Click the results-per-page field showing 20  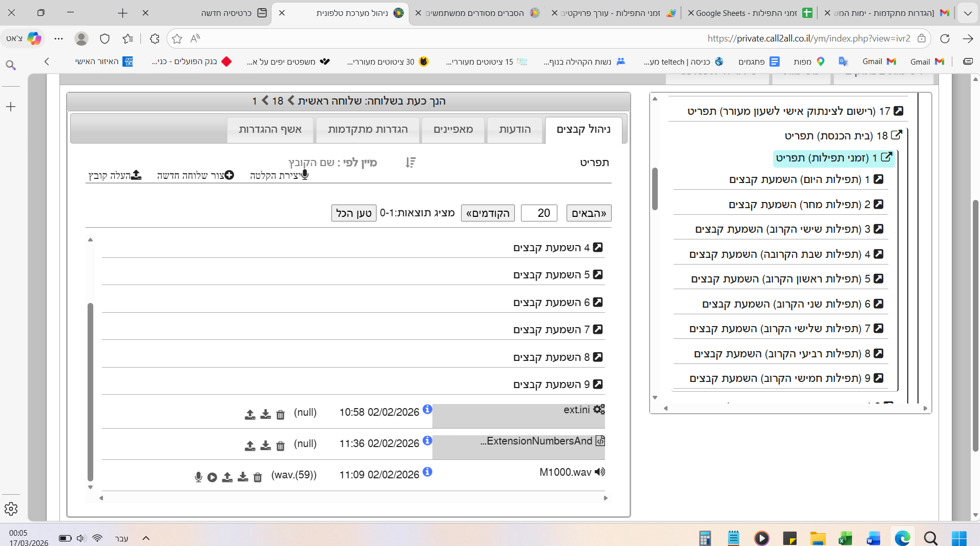click(539, 213)
